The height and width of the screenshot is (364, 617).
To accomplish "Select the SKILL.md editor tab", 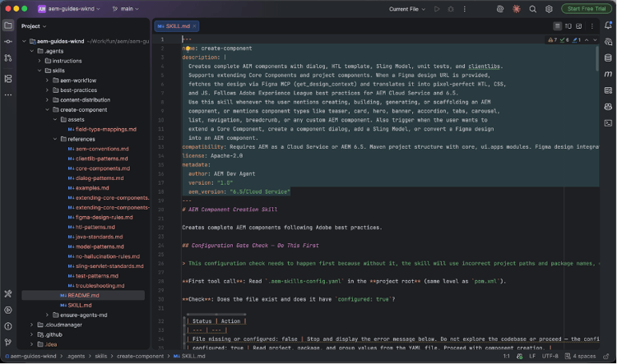I will [x=177, y=26].
